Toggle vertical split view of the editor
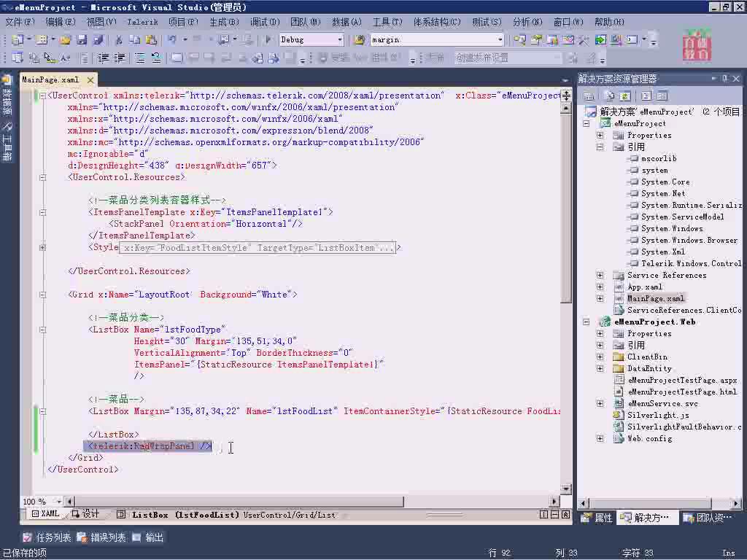747x560 pixels. coord(543,515)
